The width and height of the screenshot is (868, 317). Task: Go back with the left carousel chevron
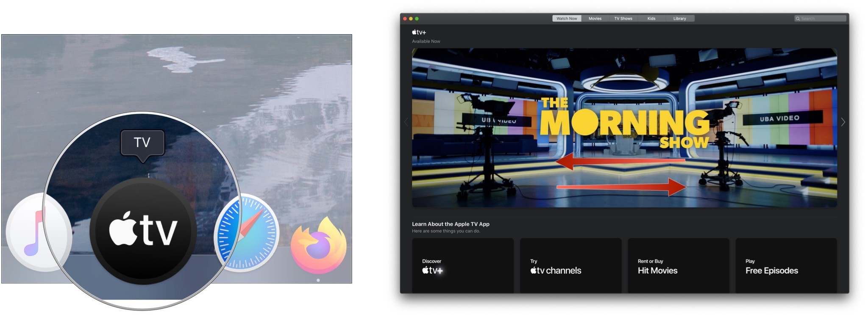[406, 122]
